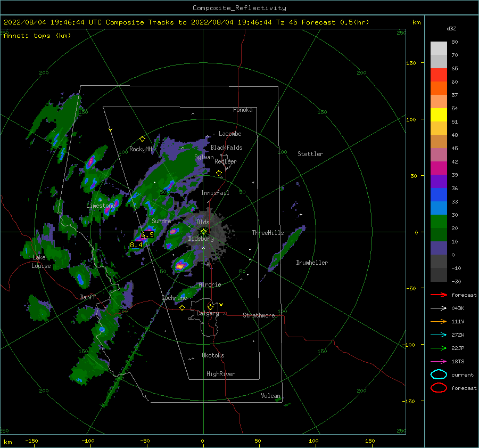Click the Olds town label
Image resolution: width=479 pixels, height=448 pixels.
click(x=203, y=222)
